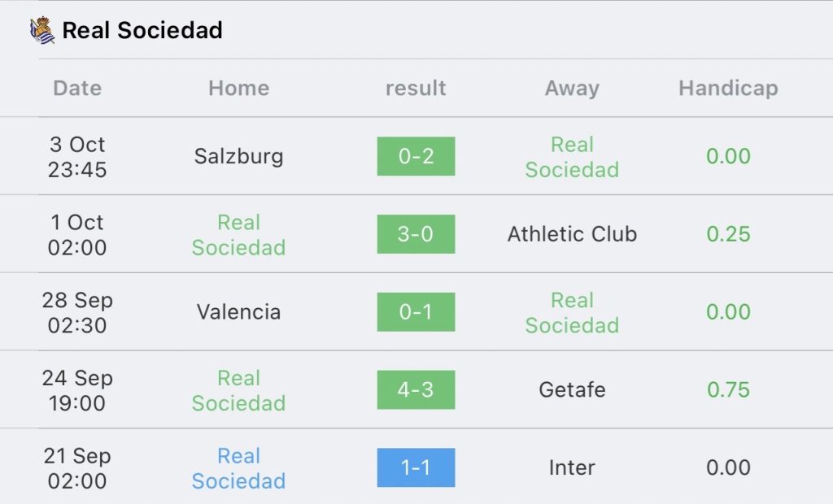This screenshot has width=833, height=504.
Task: Select Inter away team name
Action: click(572, 467)
